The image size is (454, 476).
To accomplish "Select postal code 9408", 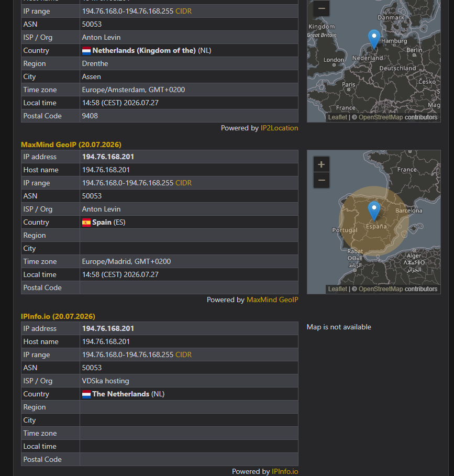I will click(90, 116).
